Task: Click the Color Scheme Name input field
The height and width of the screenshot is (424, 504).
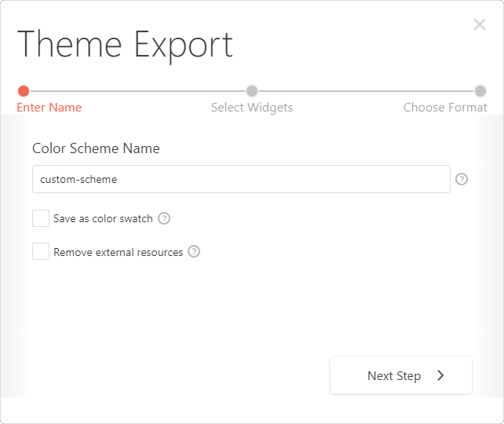Action: click(x=241, y=179)
